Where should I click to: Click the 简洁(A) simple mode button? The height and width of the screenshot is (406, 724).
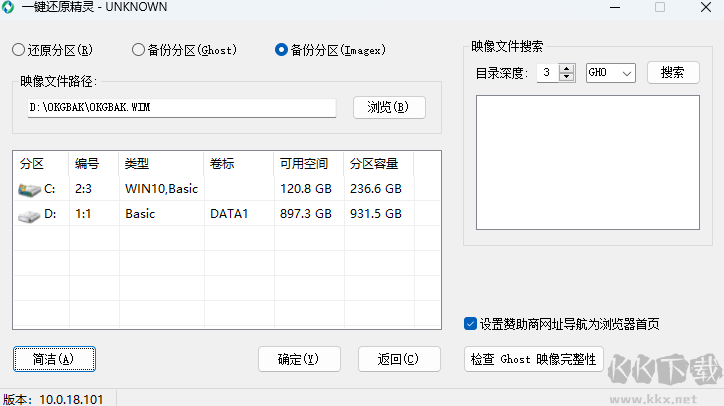coord(55,359)
